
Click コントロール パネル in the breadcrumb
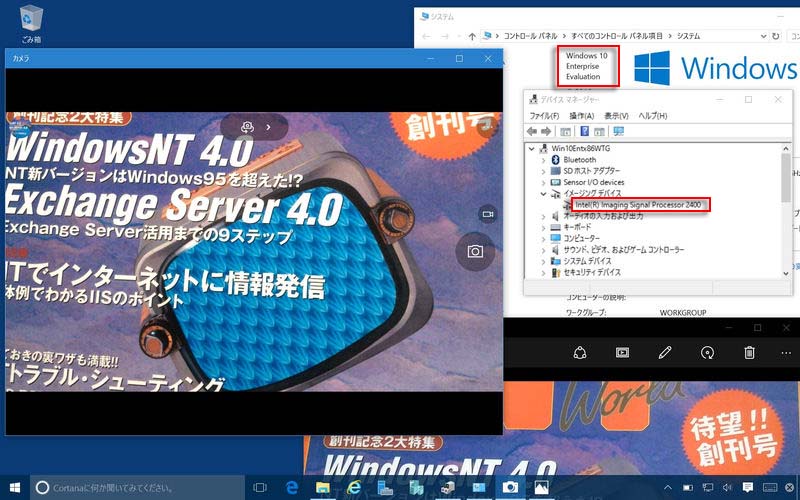click(530, 36)
